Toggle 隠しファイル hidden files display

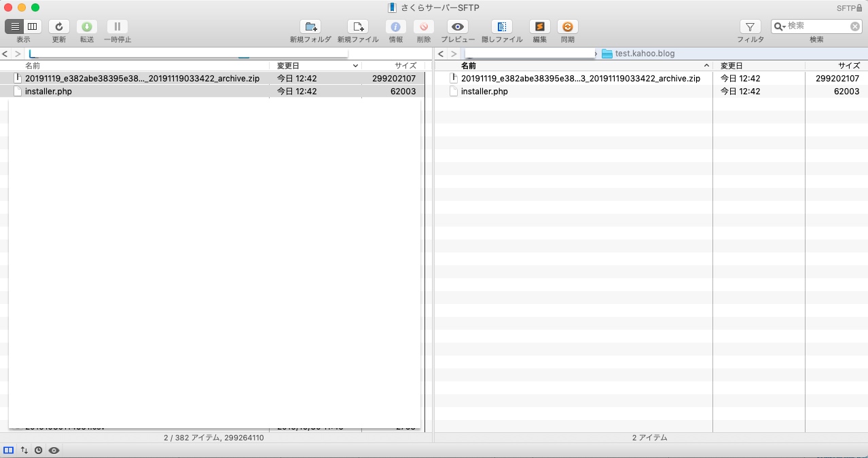click(502, 26)
